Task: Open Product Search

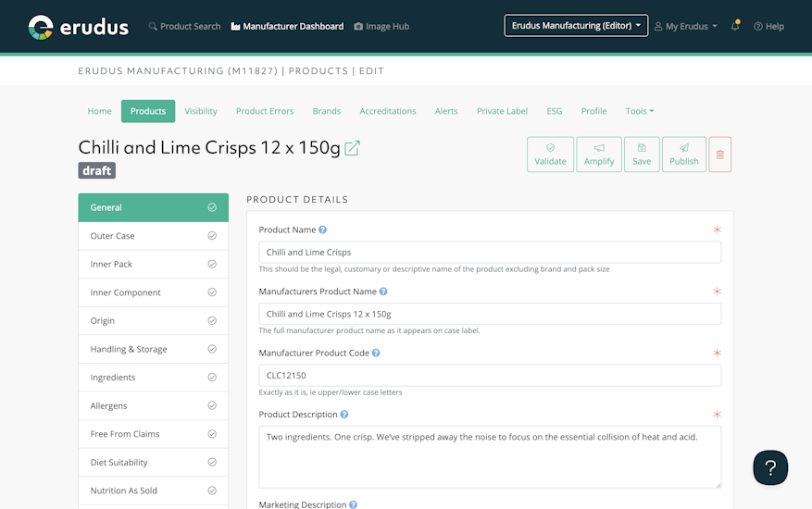Action: pos(184,27)
